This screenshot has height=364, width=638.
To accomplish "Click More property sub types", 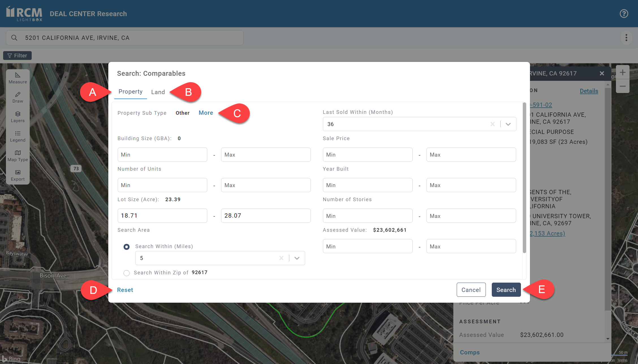I will pos(206,113).
